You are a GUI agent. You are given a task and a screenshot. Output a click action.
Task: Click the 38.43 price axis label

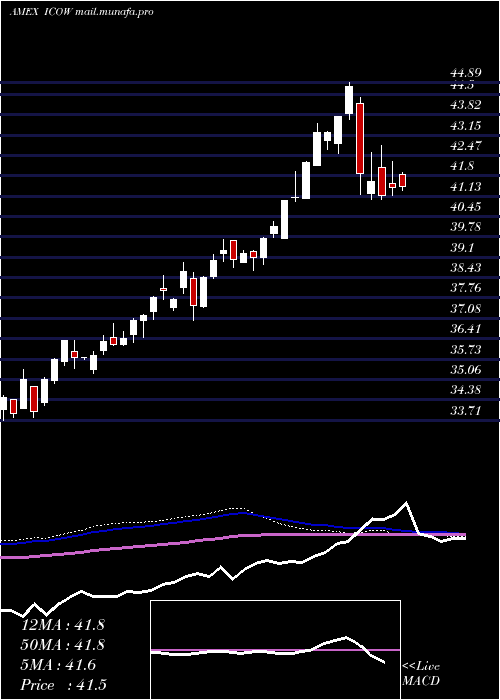point(466,267)
